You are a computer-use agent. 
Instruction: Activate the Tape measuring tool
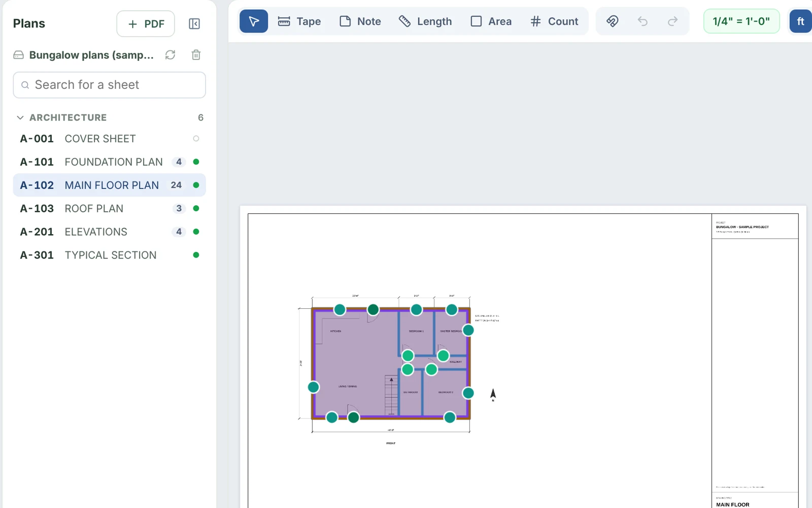(299, 21)
